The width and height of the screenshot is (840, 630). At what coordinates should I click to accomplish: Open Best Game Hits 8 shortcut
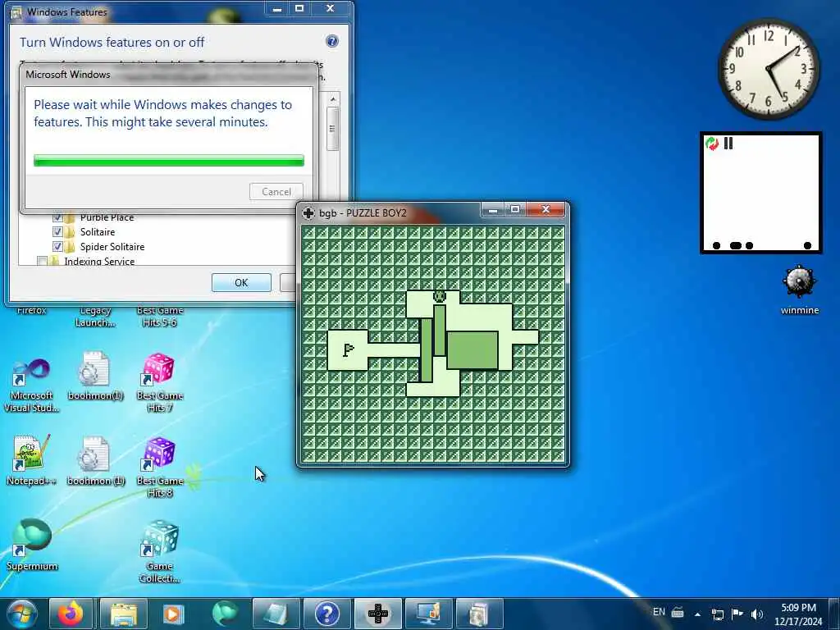click(160, 468)
